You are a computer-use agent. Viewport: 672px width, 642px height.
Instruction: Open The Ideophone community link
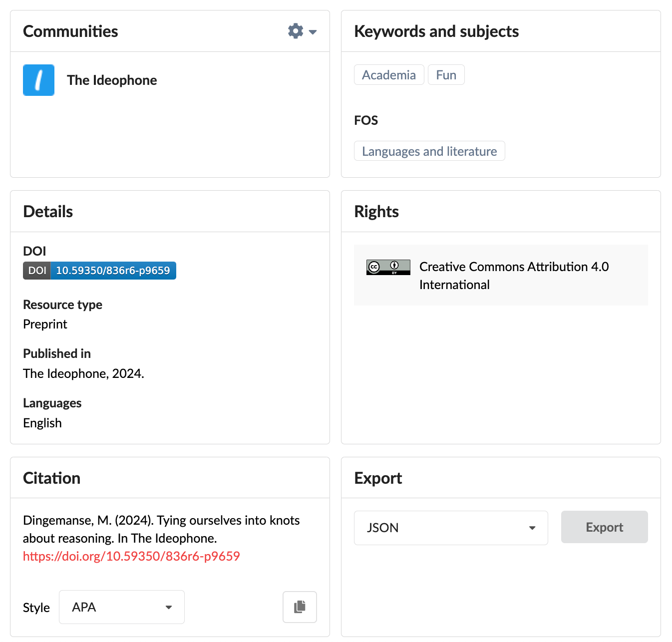tap(112, 80)
